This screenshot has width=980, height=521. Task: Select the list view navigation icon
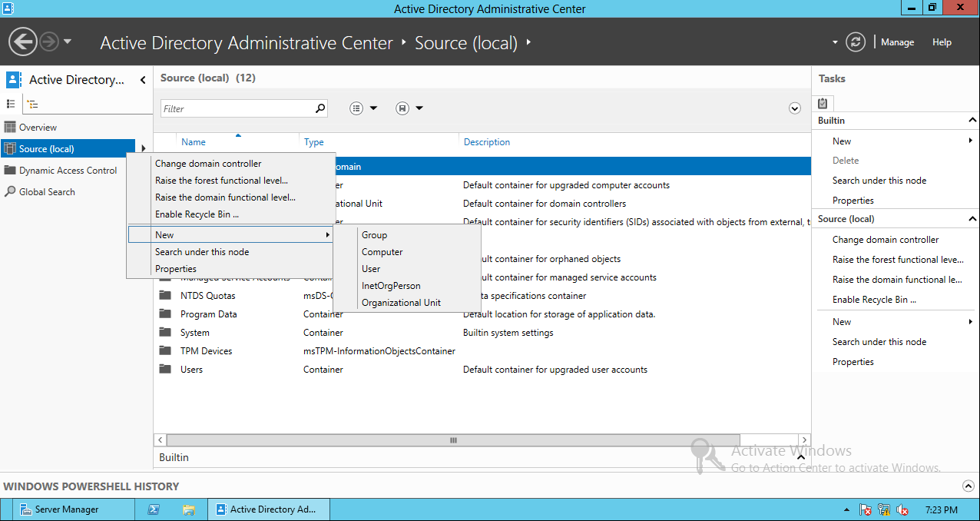click(11, 103)
